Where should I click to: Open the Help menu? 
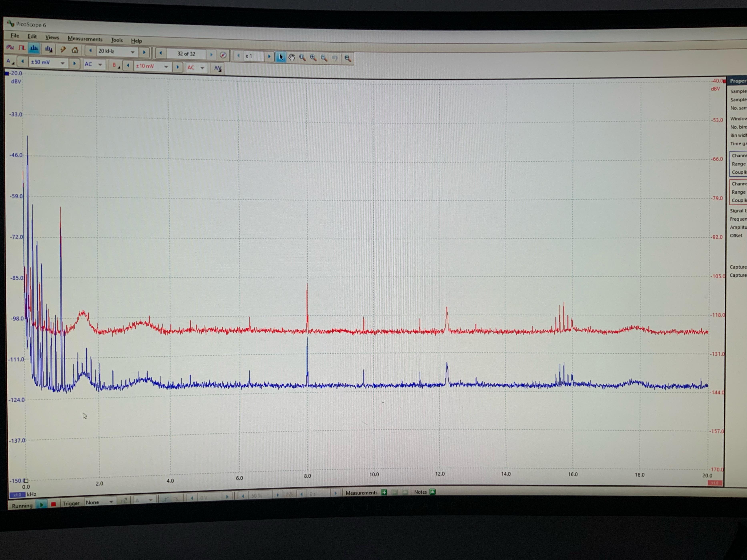coord(136,41)
